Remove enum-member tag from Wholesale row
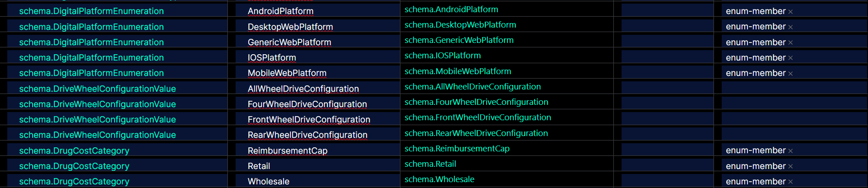Image resolution: width=868 pixels, height=188 pixels. coord(791,182)
